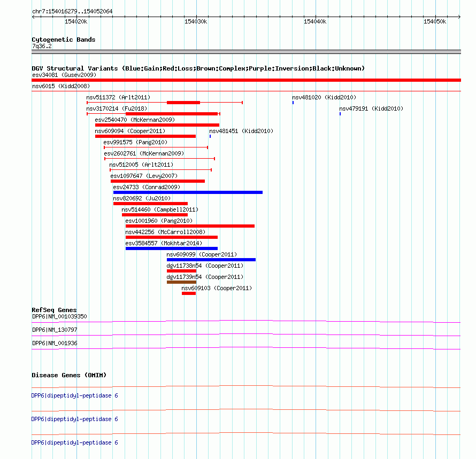Click the 7q36.2 band label
The image size is (476, 459).
point(42,46)
